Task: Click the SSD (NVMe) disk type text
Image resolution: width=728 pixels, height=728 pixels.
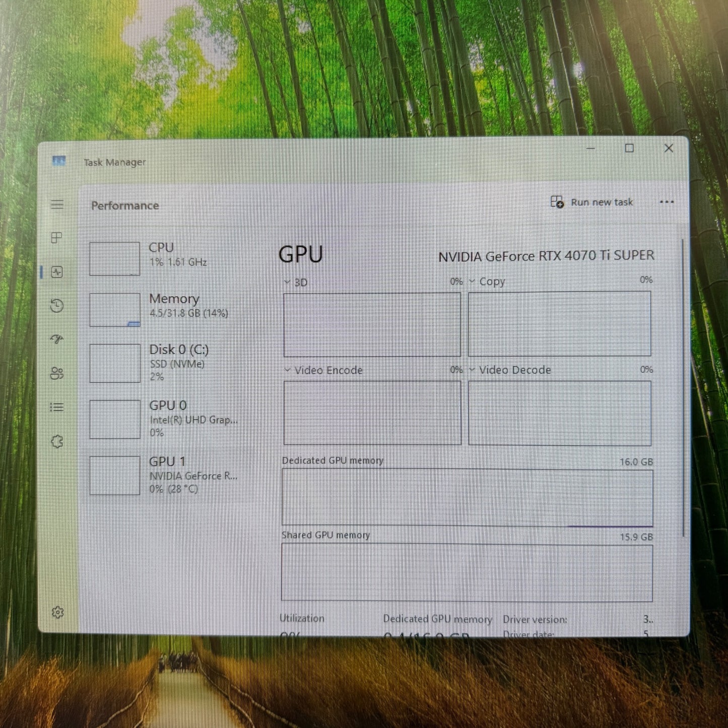Action: pos(177,364)
